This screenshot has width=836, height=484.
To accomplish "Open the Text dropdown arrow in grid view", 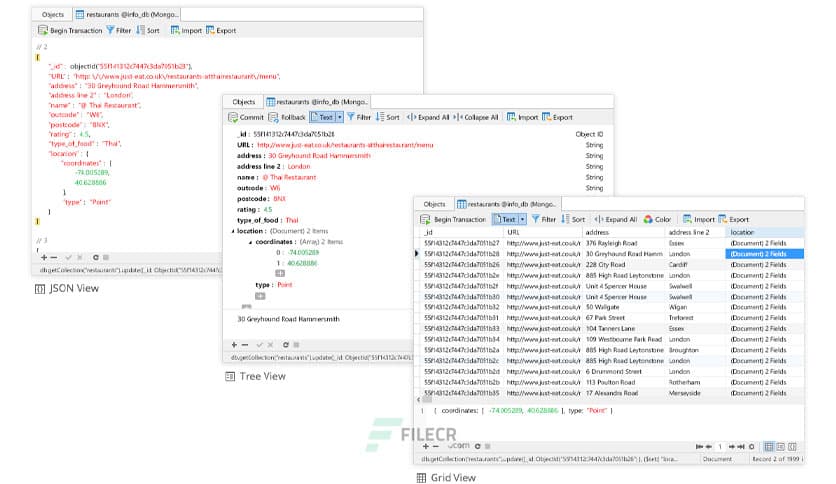I will (522, 219).
